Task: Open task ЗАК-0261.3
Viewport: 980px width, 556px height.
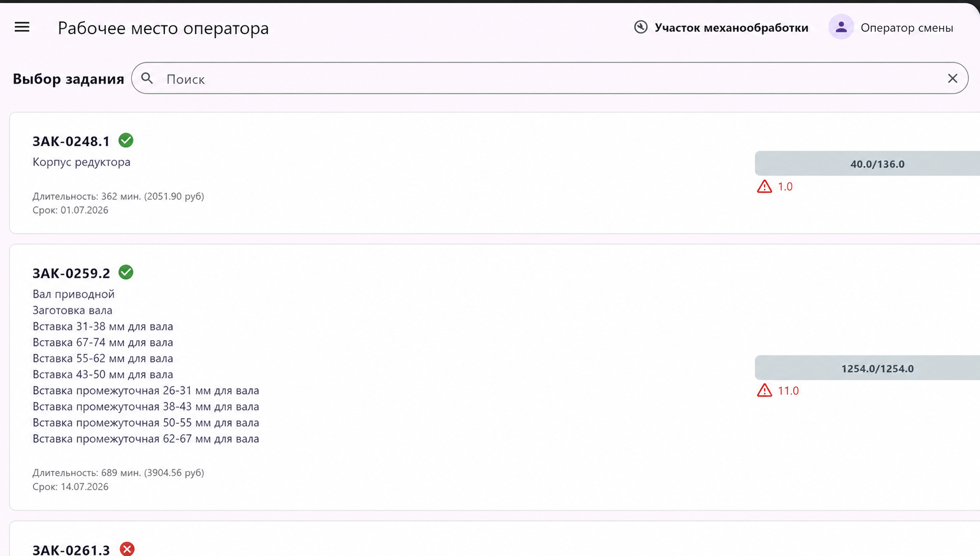Action: [x=71, y=550]
